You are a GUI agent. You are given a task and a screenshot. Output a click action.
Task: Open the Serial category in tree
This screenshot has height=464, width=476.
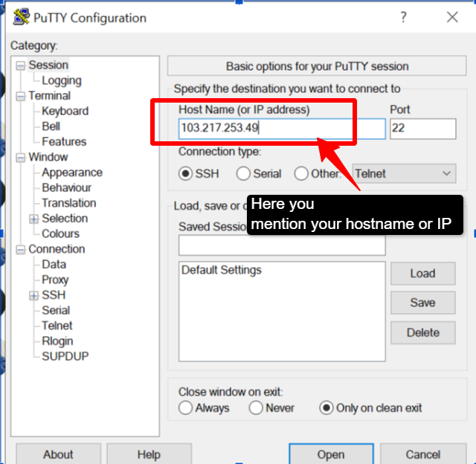tap(56, 310)
